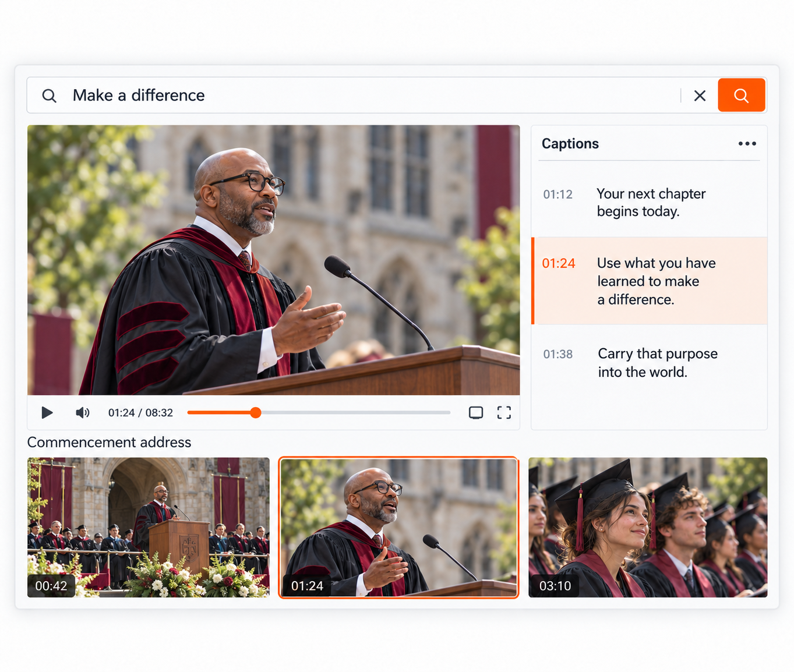
Task: Mute the video with the speaker icon
Action: pyautogui.click(x=83, y=413)
